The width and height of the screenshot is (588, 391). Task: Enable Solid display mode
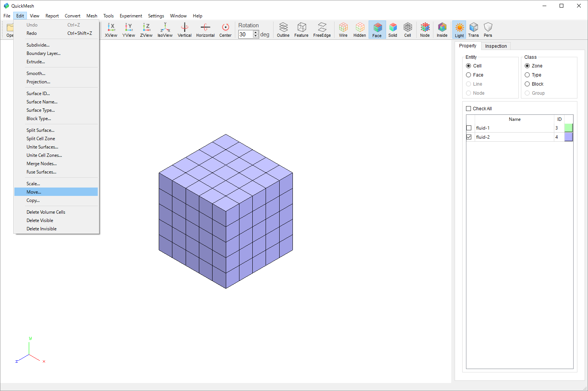point(393,30)
